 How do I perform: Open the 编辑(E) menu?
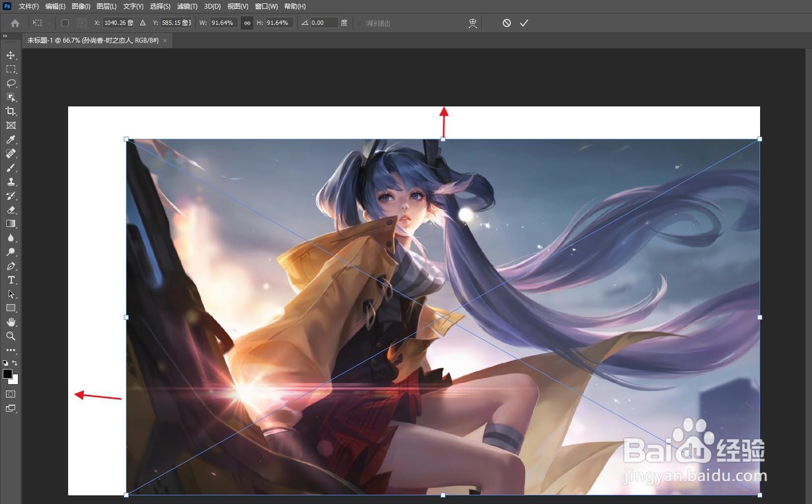click(55, 6)
